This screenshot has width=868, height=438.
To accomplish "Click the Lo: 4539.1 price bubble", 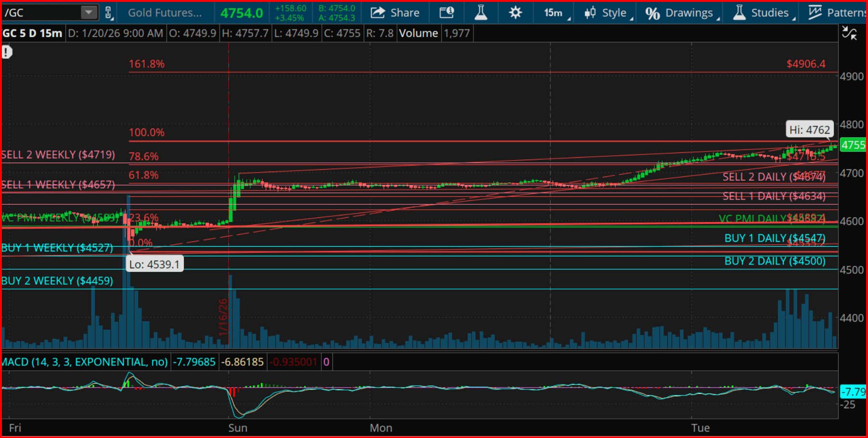I will click(154, 264).
